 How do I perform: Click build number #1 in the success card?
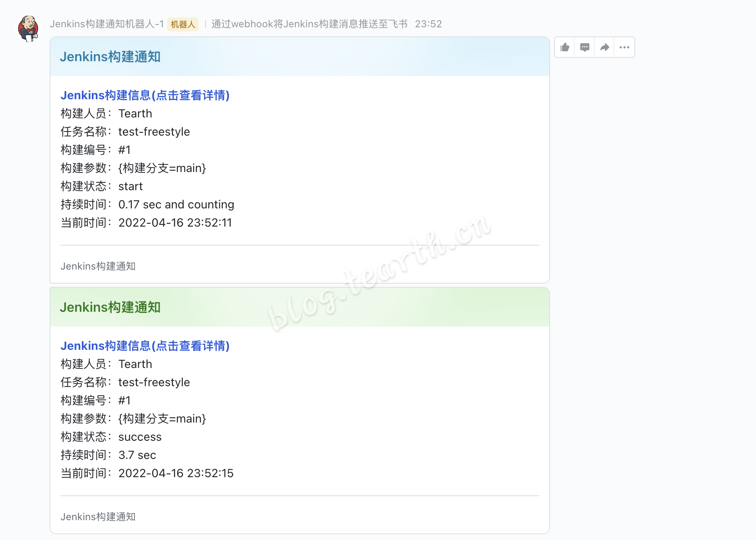tap(124, 401)
